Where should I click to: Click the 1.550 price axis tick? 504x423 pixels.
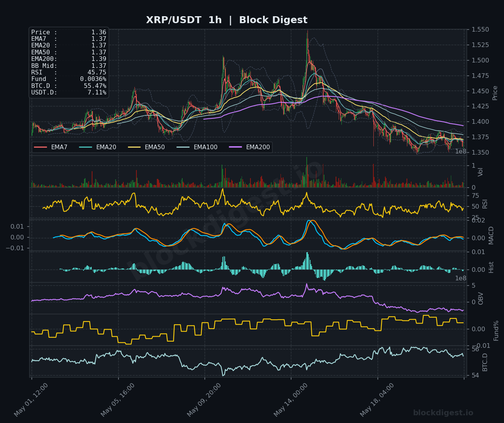480,30
